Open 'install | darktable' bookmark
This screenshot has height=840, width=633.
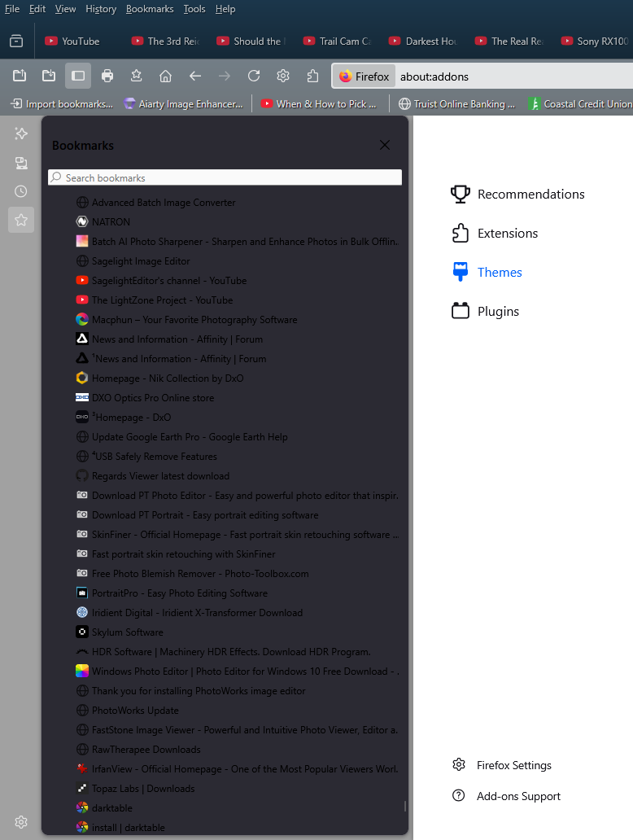(x=120, y=828)
